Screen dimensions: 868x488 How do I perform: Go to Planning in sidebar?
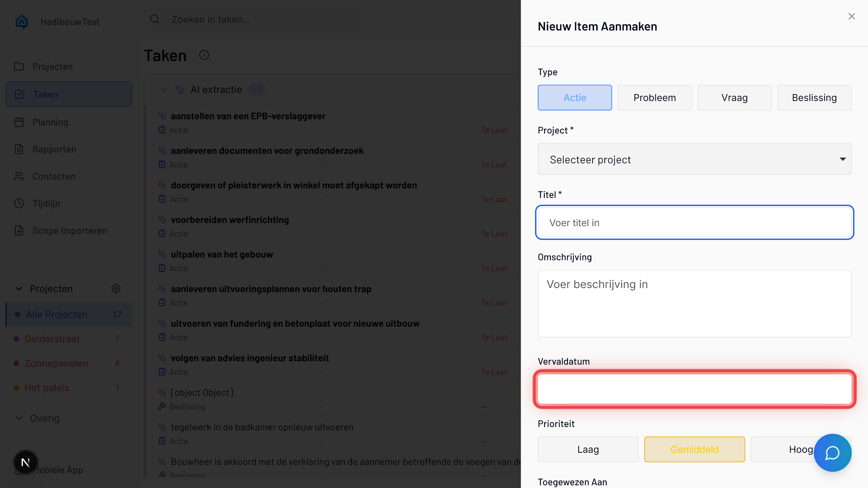tap(50, 122)
